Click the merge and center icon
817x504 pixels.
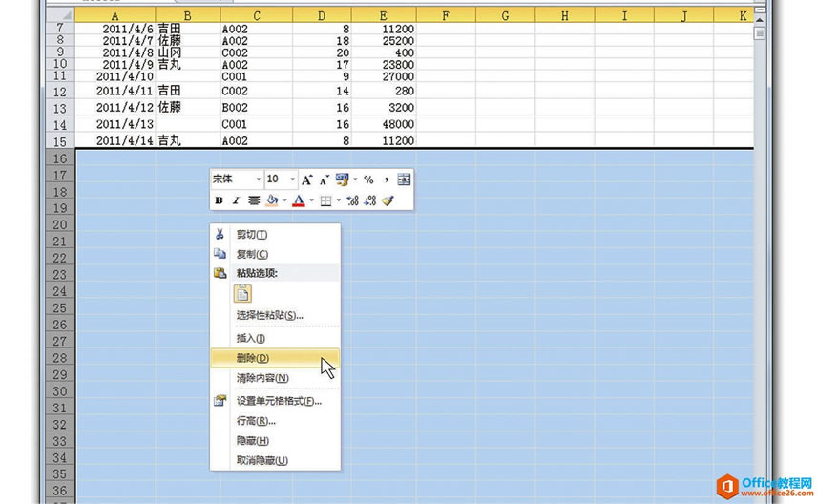[404, 179]
